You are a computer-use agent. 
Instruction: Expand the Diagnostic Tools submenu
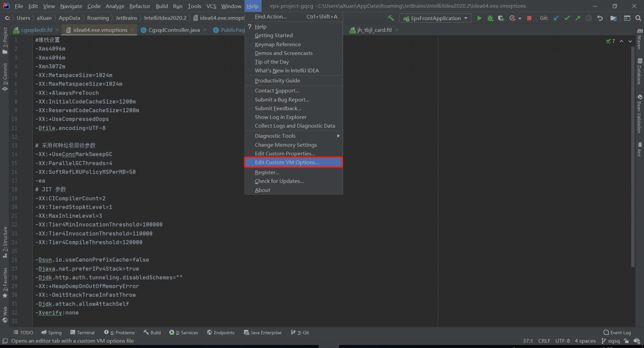point(294,136)
